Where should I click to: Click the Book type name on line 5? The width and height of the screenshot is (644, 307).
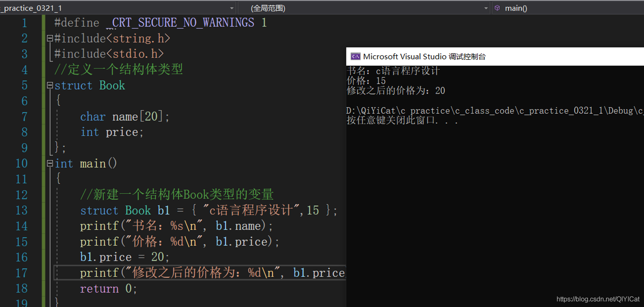pos(112,85)
